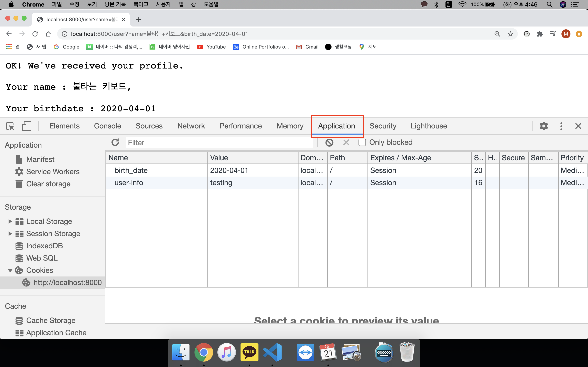This screenshot has width=588, height=367.
Task: Reload the page in Chrome
Action: coord(35,34)
